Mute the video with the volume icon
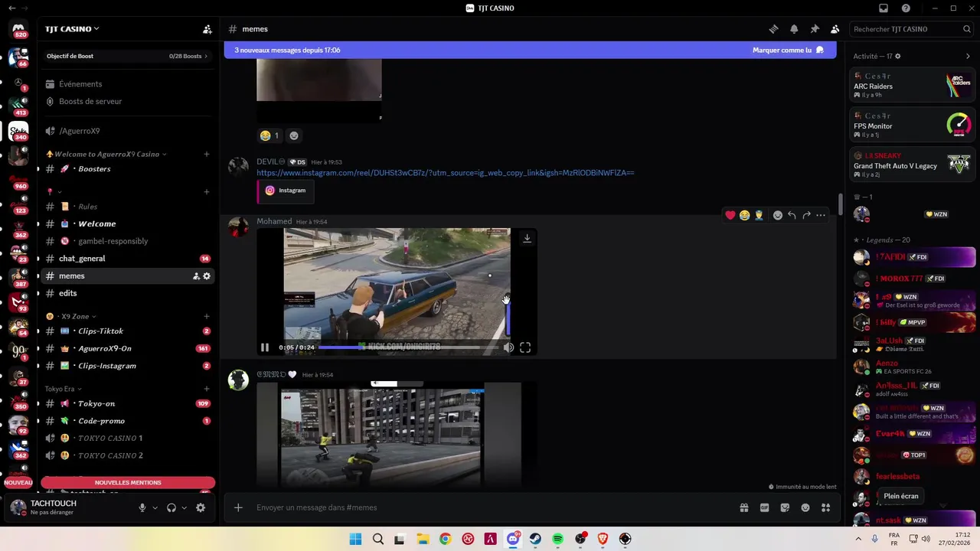 pos(508,347)
